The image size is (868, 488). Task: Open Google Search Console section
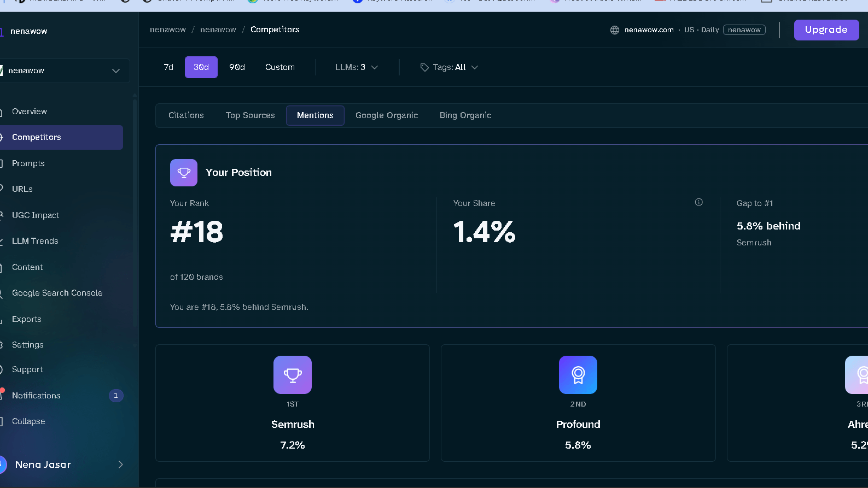click(x=57, y=293)
